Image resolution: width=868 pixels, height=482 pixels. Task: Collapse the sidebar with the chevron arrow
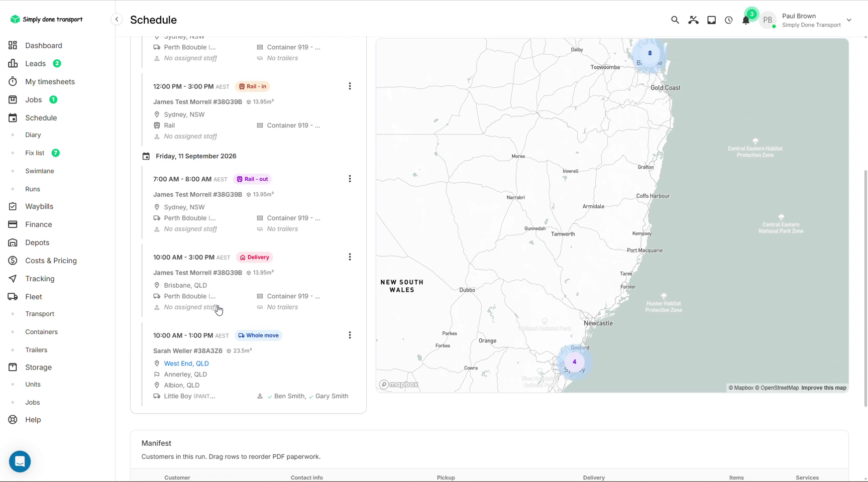[117, 20]
